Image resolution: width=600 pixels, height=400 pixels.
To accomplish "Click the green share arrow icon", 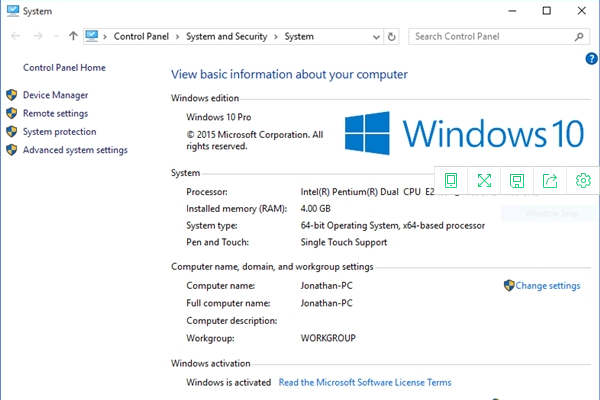I will point(550,180).
